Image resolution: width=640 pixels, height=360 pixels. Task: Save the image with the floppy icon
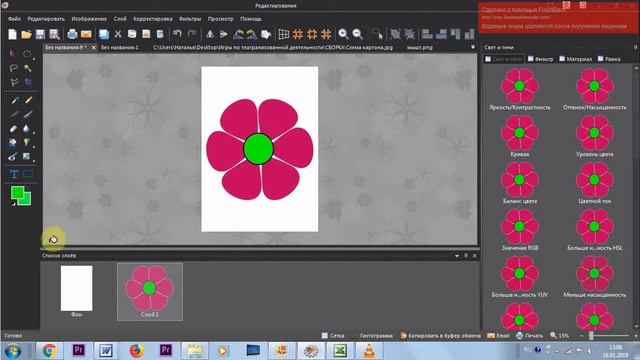pos(40,34)
